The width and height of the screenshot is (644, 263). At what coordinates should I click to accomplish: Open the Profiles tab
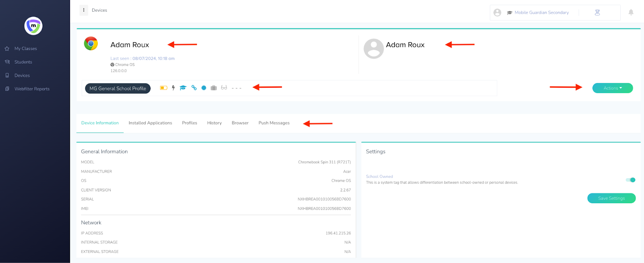pyautogui.click(x=190, y=123)
